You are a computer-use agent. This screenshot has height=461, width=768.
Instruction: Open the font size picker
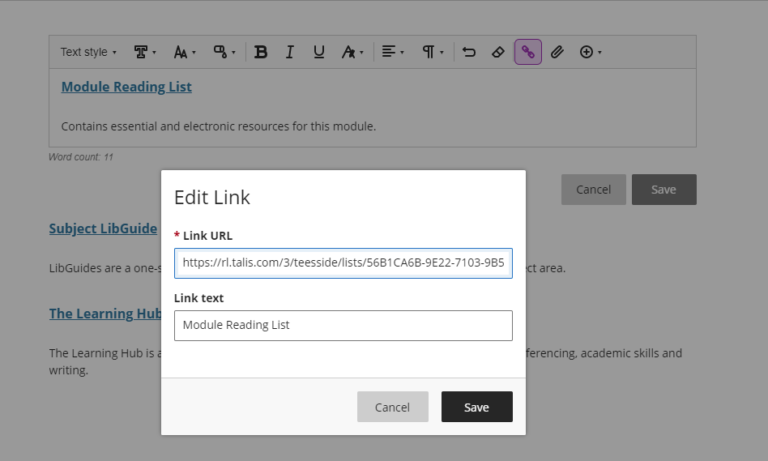185,52
